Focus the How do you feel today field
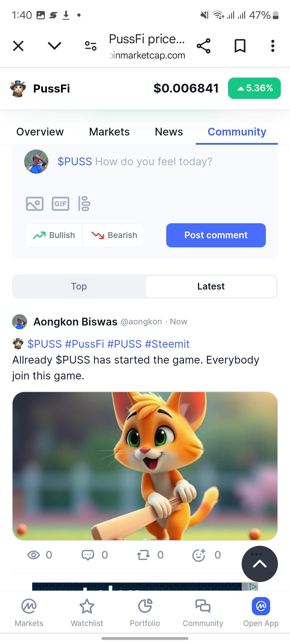Viewport: 290px width, 644px height. (154, 162)
